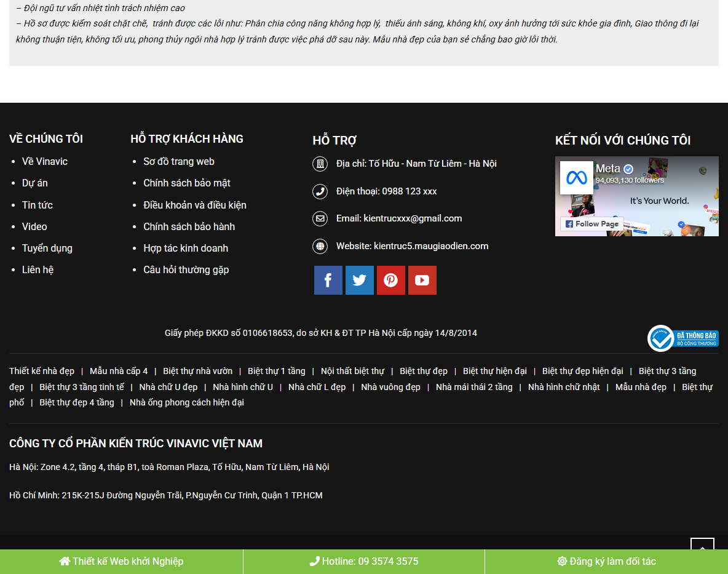Open the Về Vinavic link
This screenshot has height=574, width=728.
point(45,161)
